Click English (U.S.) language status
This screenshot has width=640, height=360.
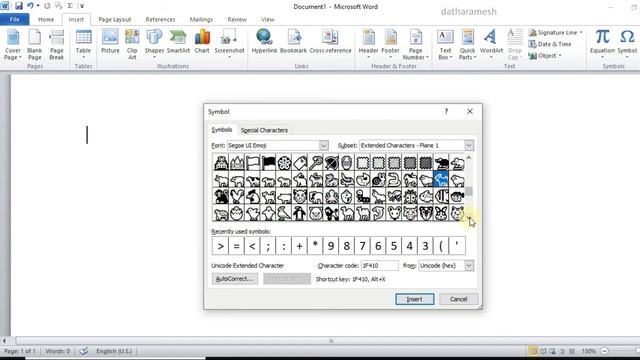pos(114,351)
